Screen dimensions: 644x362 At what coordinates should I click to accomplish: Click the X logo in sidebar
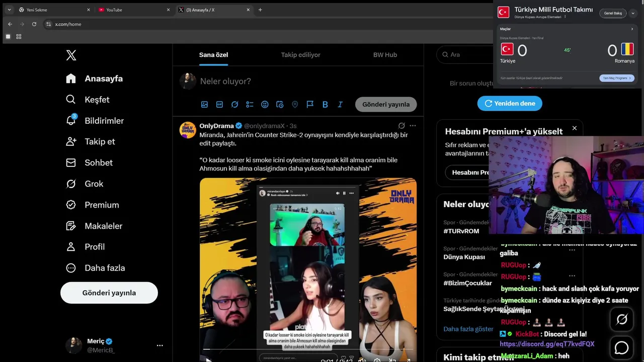pyautogui.click(x=71, y=55)
